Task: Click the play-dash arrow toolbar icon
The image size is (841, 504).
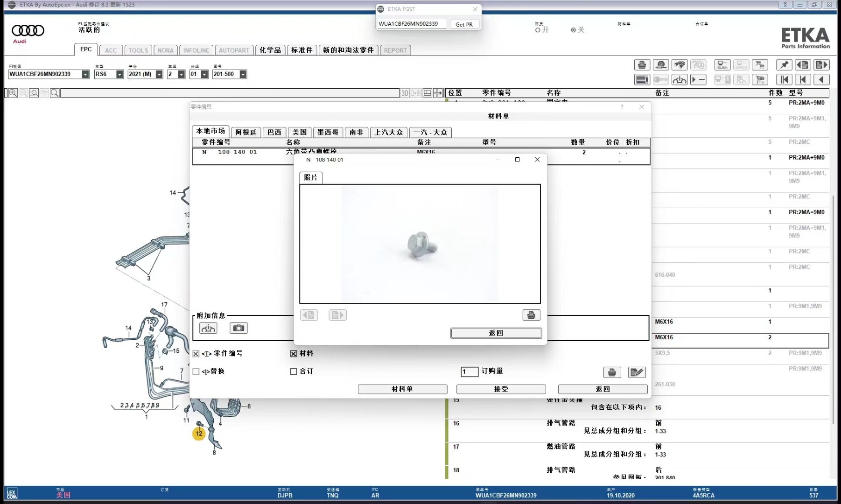Action: point(698,80)
